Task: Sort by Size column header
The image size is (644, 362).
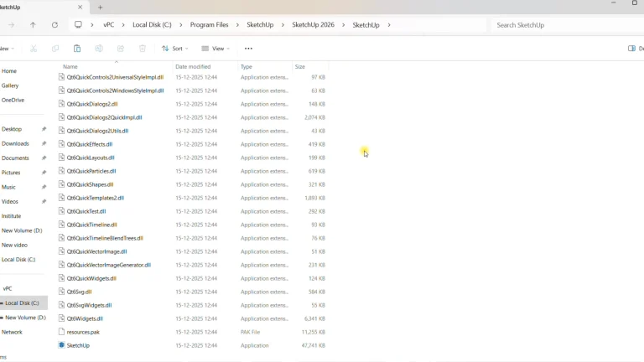Action: [x=300, y=66]
